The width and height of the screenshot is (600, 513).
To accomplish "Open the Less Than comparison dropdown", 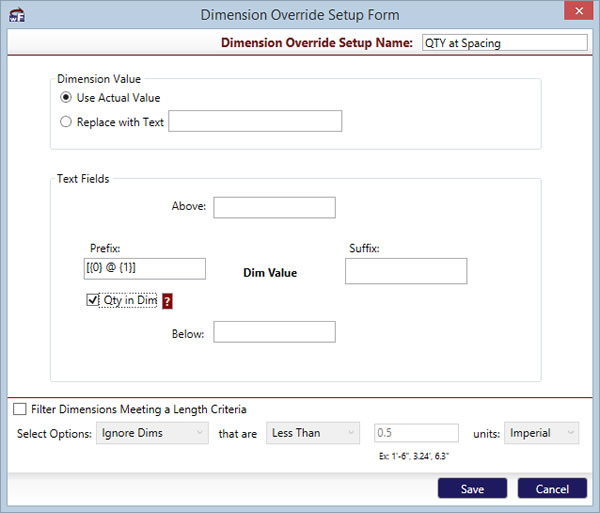I will [x=313, y=433].
